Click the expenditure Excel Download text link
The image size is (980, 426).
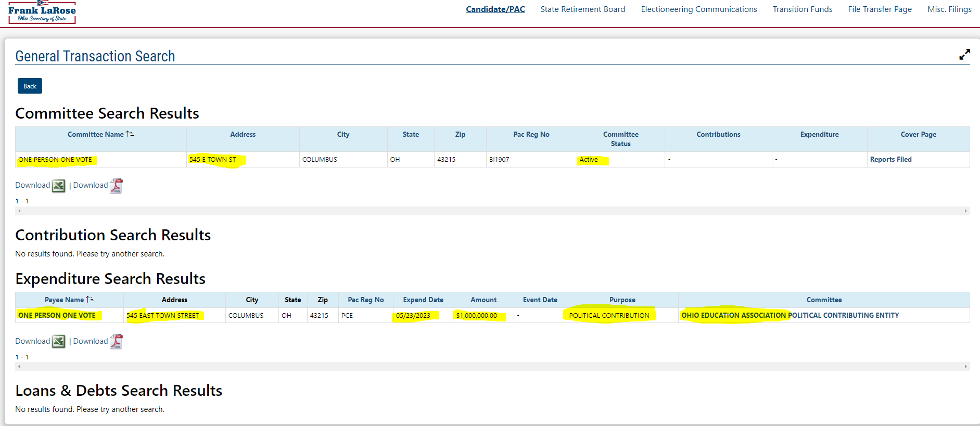pos(32,341)
